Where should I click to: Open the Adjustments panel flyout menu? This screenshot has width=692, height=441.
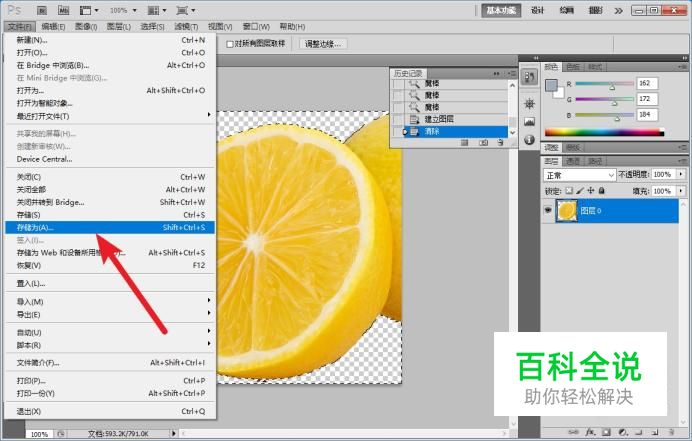(683, 147)
